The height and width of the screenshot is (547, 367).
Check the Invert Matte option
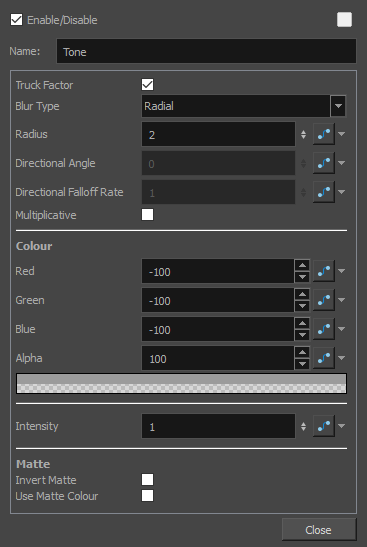[x=147, y=479]
